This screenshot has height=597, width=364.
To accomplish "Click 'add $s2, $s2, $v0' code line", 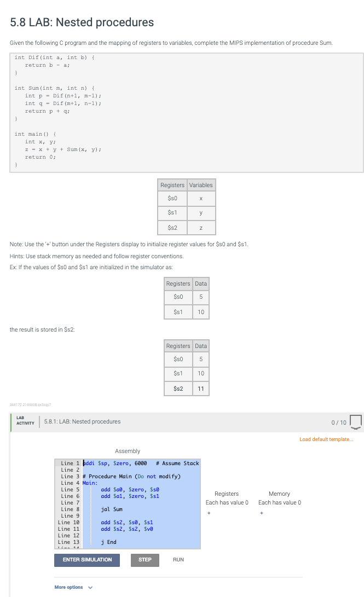I will [x=127, y=529].
